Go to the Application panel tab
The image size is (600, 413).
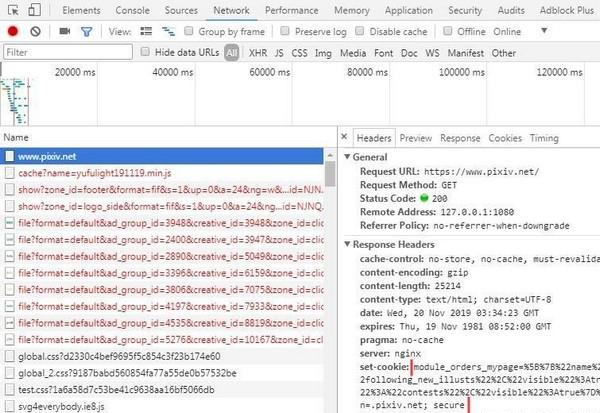409,10
